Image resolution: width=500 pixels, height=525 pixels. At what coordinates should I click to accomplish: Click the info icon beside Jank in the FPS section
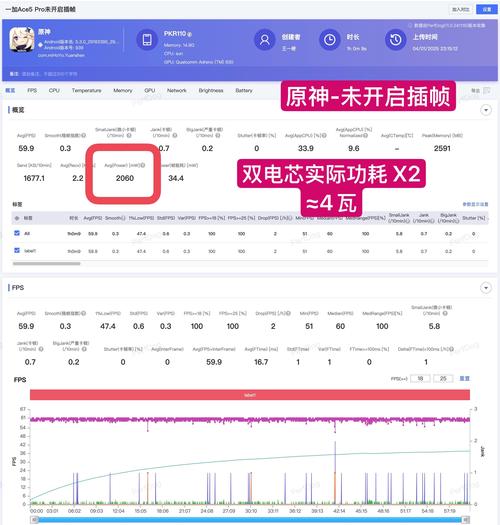(41, 349)
